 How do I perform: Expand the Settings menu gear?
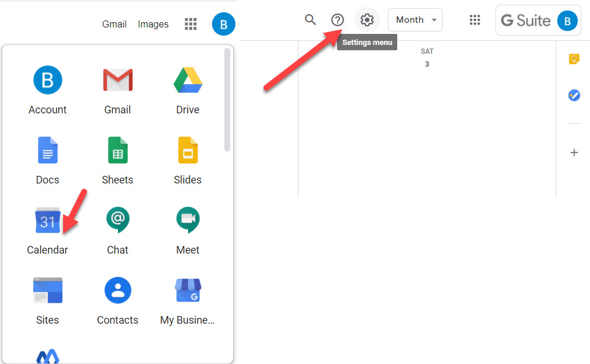point(367,19)
